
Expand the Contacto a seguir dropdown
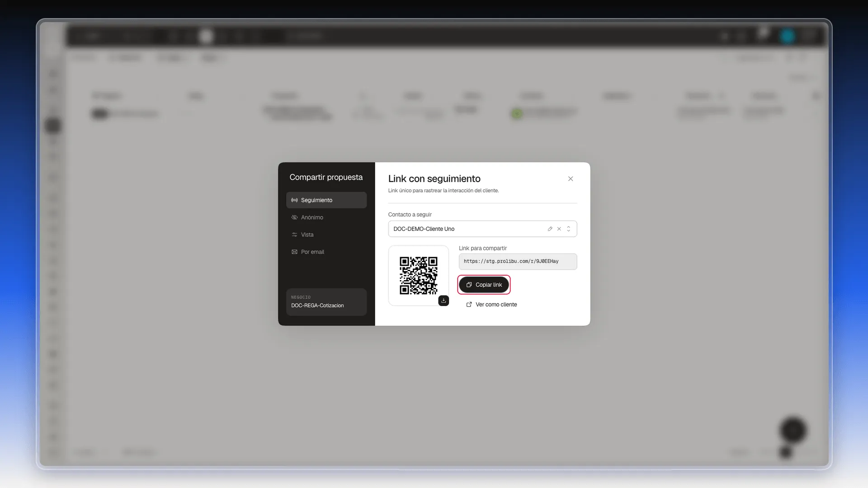click(569, 229)
